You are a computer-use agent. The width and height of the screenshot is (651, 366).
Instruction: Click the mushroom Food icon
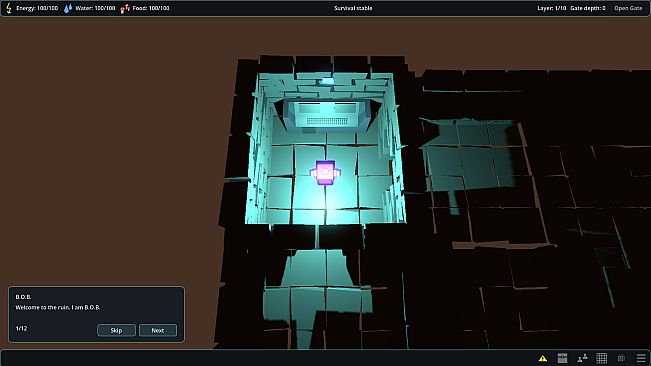tap(125, 8)
